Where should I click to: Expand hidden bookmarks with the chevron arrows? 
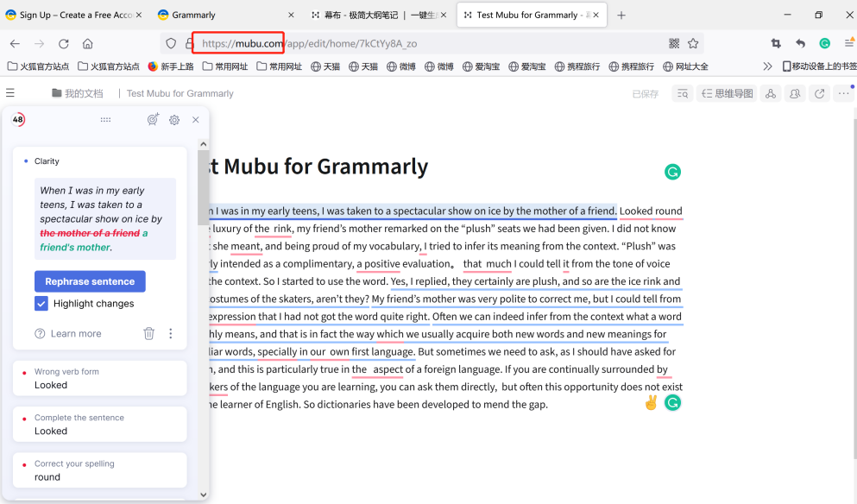[767, 65]
